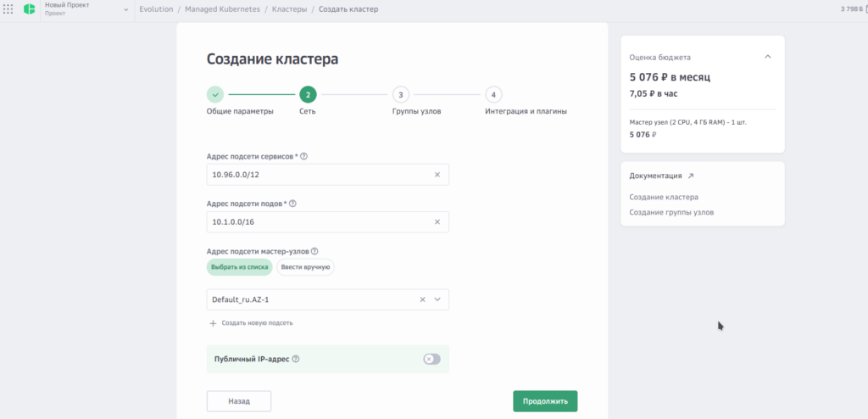
Task: Open the Новый Проект project selector
Action: point(85,9)
